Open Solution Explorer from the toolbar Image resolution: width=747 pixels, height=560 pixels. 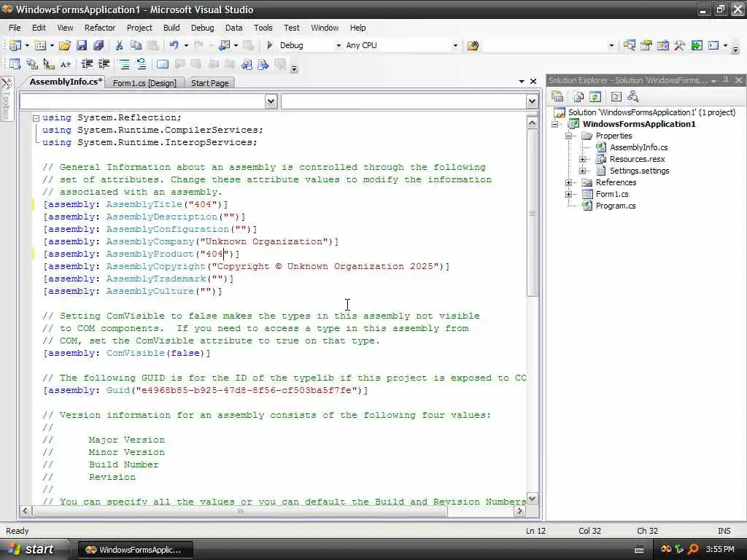pos(630,45)
